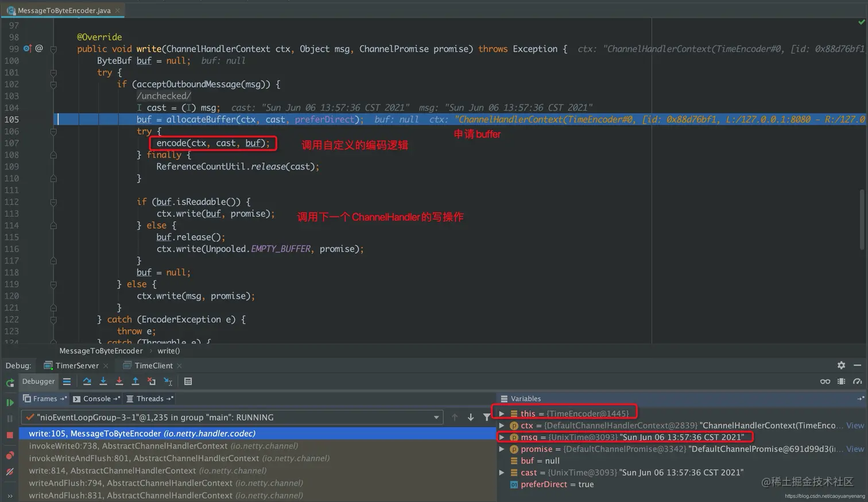
Task: Open debug panel settings gear
Action: pyautogui.click(x=841, y=365)
